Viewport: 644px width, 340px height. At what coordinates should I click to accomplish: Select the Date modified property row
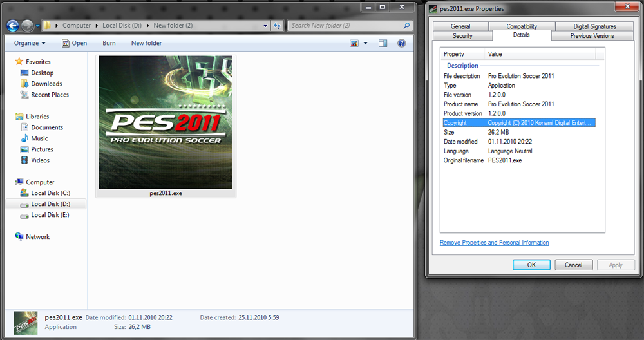pyautogui.click(x=518, y=142)
